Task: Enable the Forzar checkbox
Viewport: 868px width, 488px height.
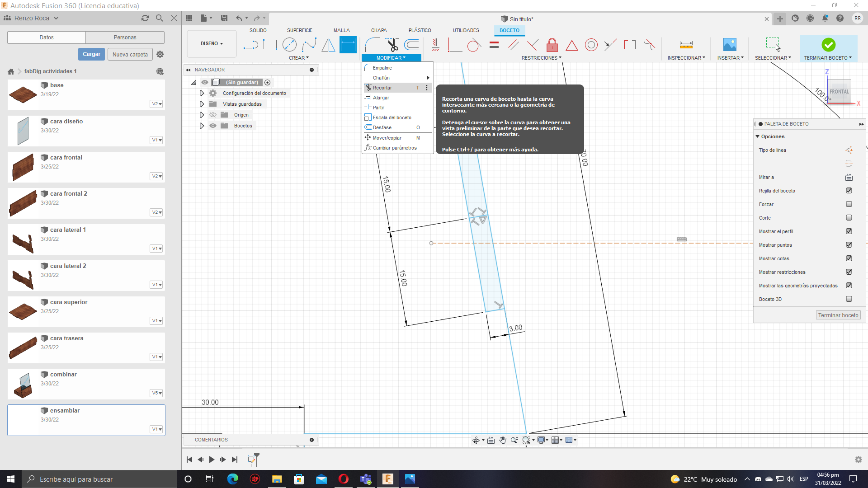Action: [x=849, y=204]
